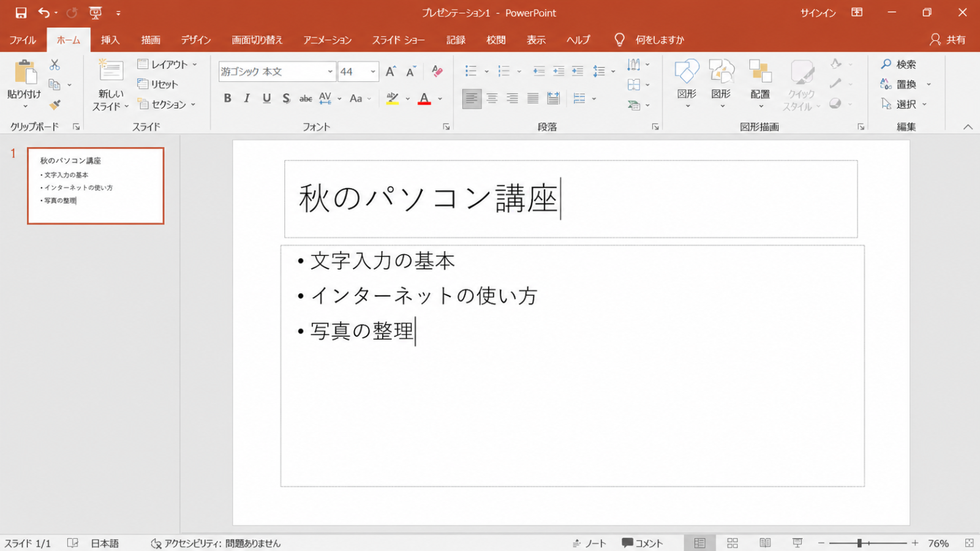Increase font size with the larger A
980x551 pixels.
click(391, 72)
